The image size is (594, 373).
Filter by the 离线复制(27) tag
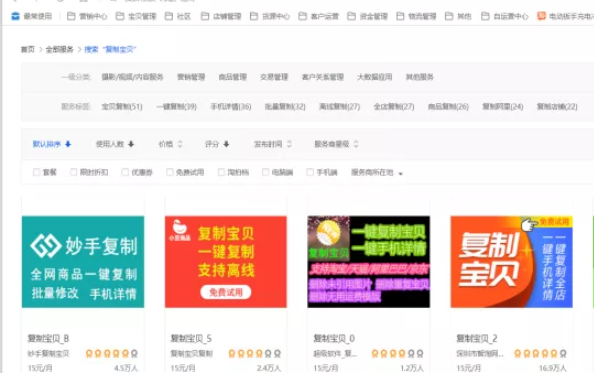pos(339,107)
